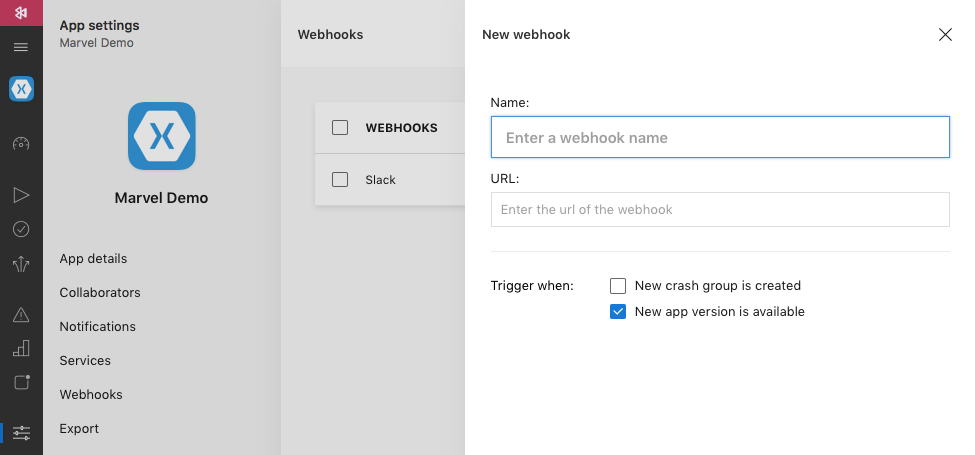Viewport: 975px width, 455px height.
Task: Uncheck New app version is available
Action: [x=617, y=311]
